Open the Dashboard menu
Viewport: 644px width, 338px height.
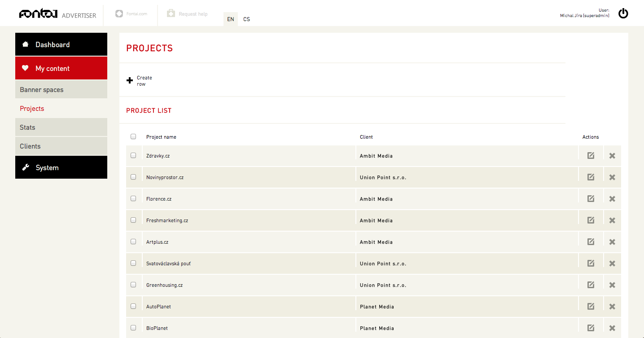tap(61, 44)
